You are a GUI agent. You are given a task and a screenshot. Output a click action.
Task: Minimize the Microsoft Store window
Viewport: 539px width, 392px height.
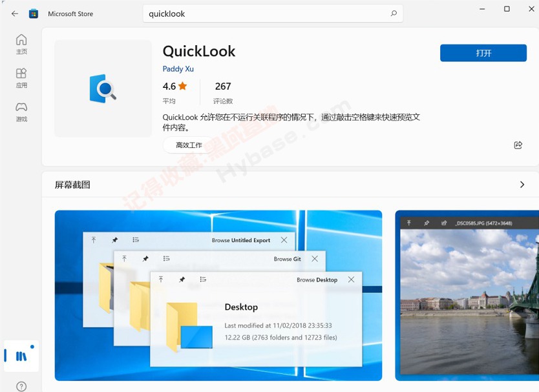[x=482, y=9]
